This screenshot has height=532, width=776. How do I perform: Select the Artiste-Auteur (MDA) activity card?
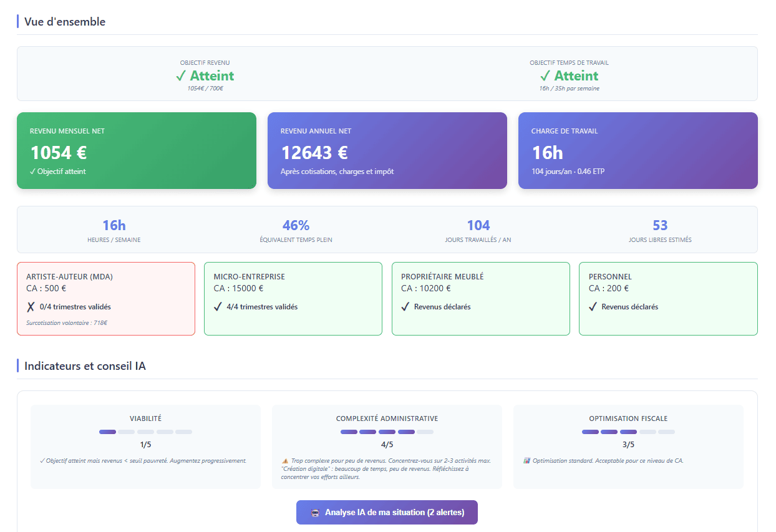105,299
